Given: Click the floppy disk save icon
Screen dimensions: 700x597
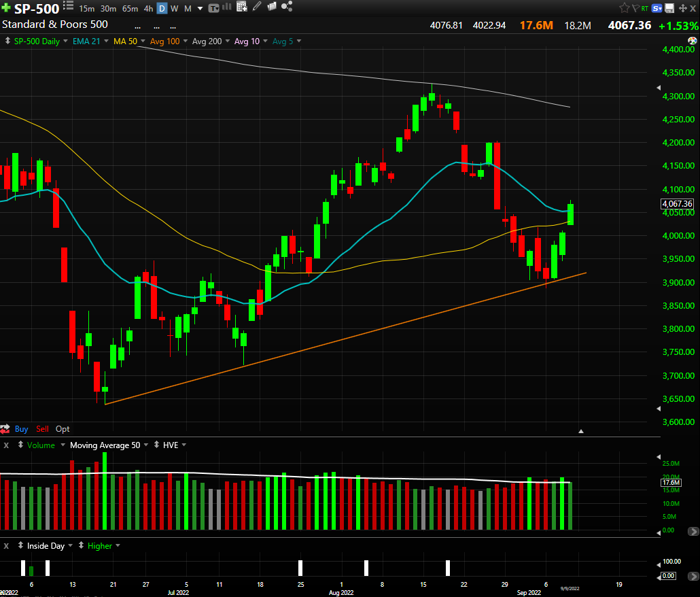Looking at the screenshot, I should [669, 8].
